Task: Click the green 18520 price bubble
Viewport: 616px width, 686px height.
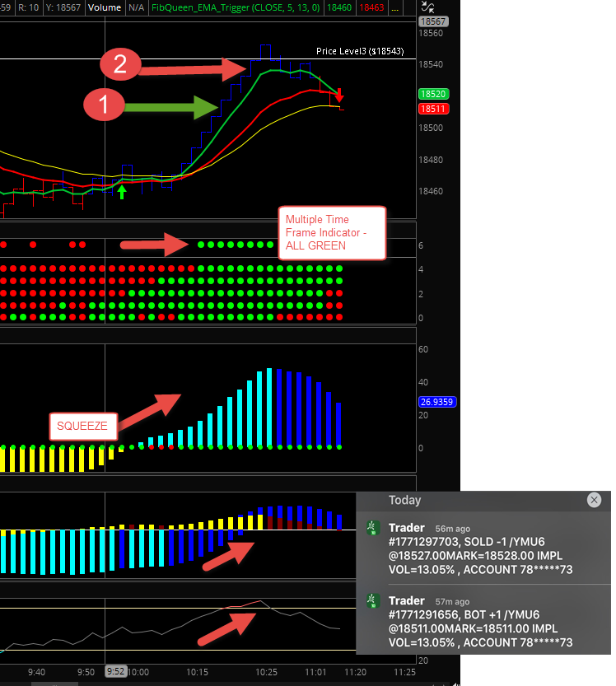Action: click(x=433, y=94)
